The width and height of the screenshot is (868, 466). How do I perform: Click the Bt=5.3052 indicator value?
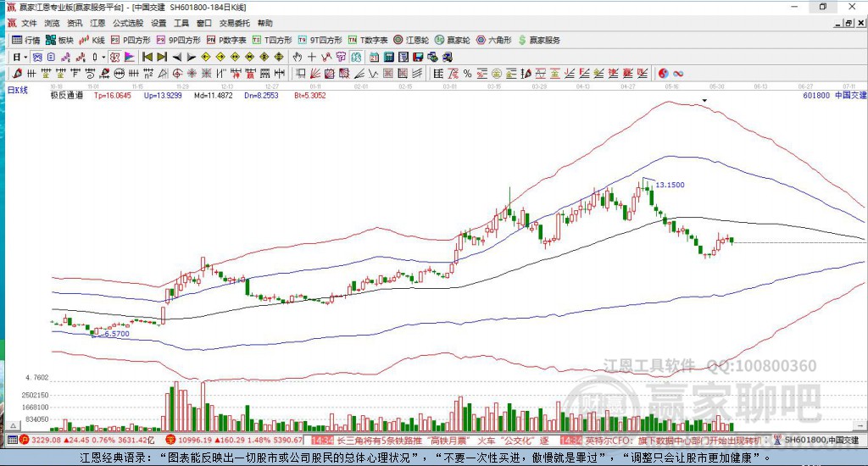(310, 95)
